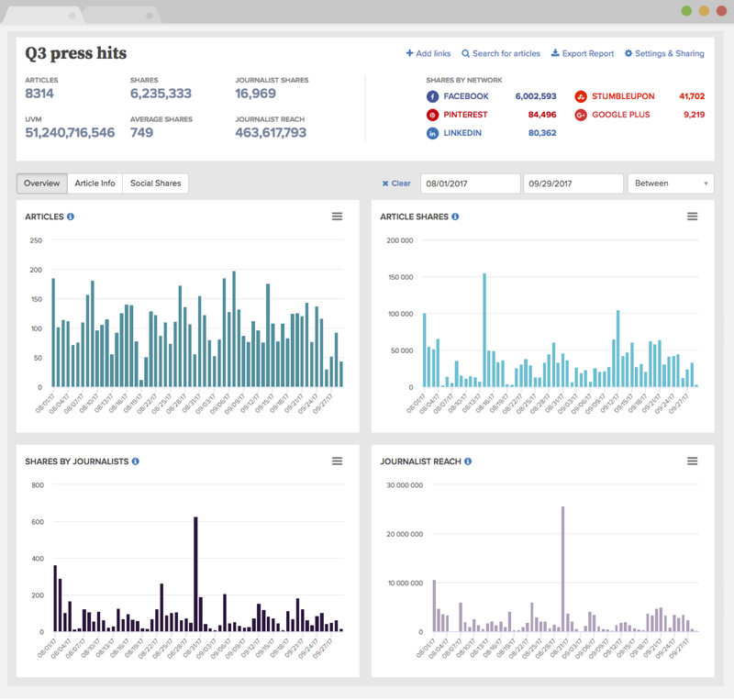Click the Facebook network icon
The image size is (734, 700).
coord(432,96)
